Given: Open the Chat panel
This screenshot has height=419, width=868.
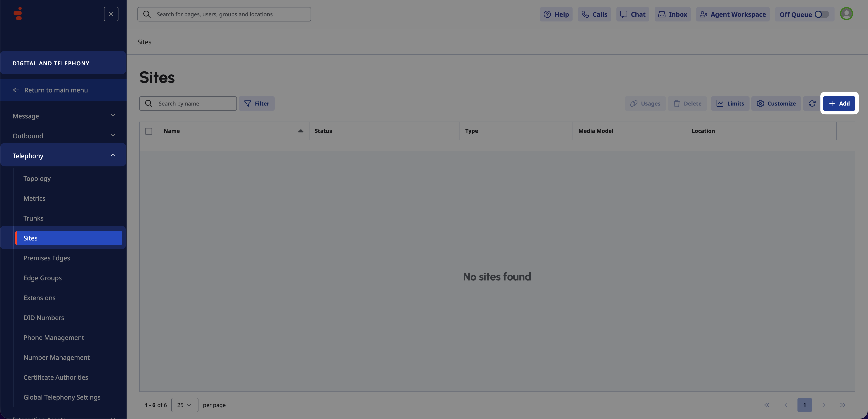Looking at the screenshot, I should 632,14.
